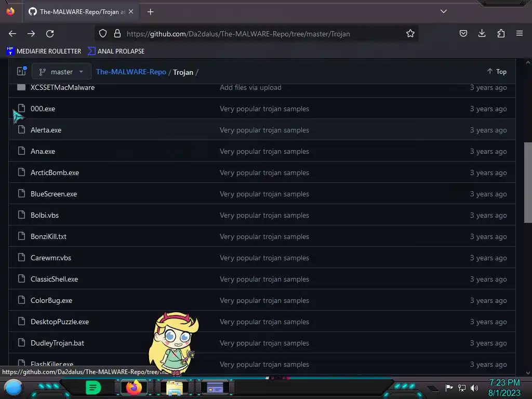Open commit message in the BonziKill.txt row
532x399 pixels.
pyautogui.click(x=264, y=237)
